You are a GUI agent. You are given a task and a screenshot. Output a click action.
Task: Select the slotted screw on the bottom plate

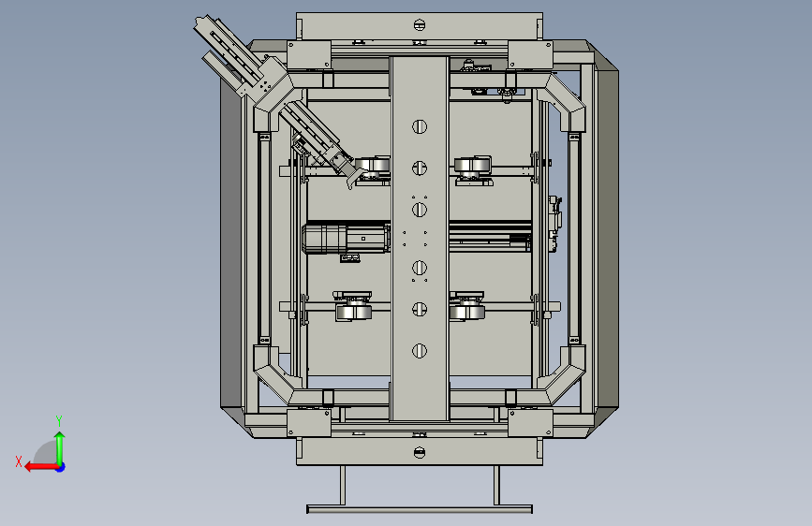(x=420, y=453)
